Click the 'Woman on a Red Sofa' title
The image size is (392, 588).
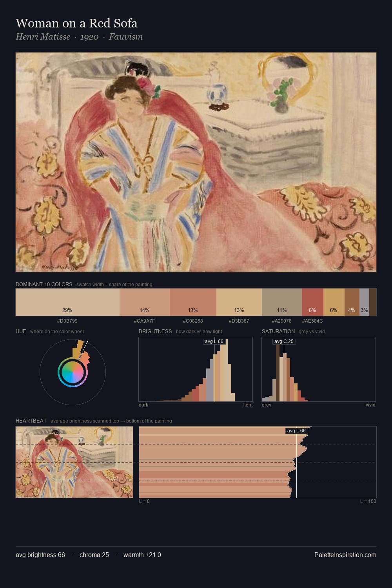point(76,23)
